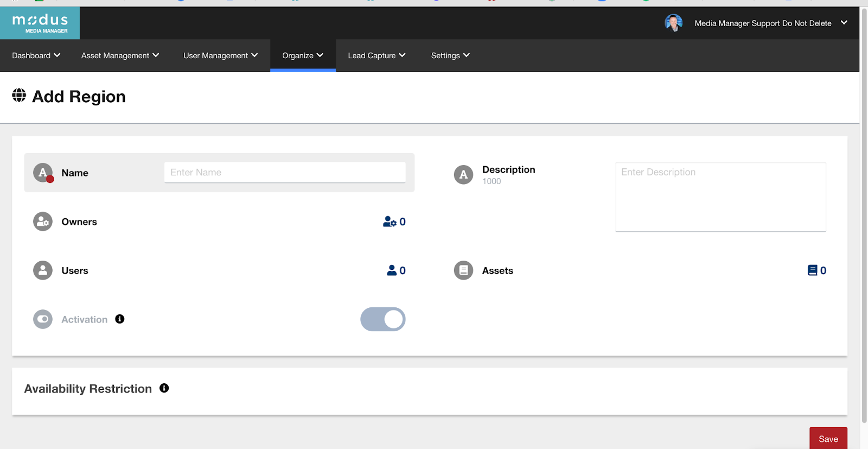Click the globe icon beside Add Region
This screenshot has height=449, width=868.
coord(19,96)
